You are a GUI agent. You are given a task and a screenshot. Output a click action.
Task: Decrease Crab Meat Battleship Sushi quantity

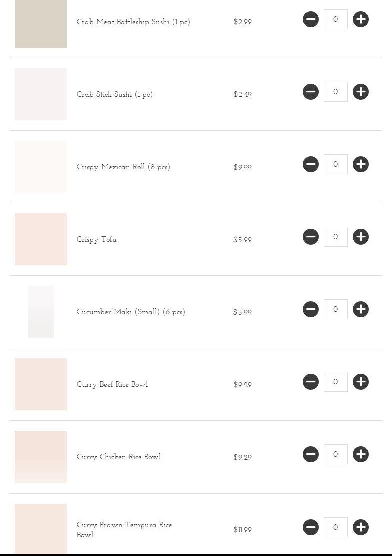tap(311, 19)
